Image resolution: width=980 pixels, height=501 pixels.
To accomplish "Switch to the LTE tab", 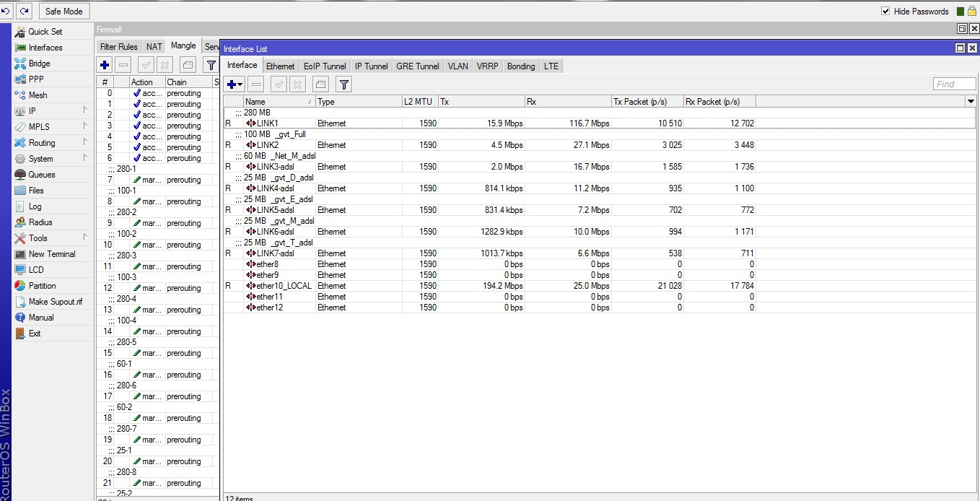I will [551, 66].
